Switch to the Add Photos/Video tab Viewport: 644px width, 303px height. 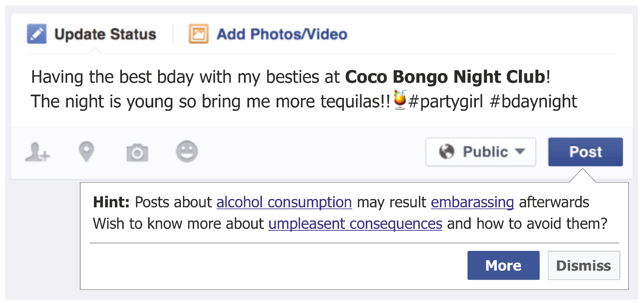click(282, 34)
